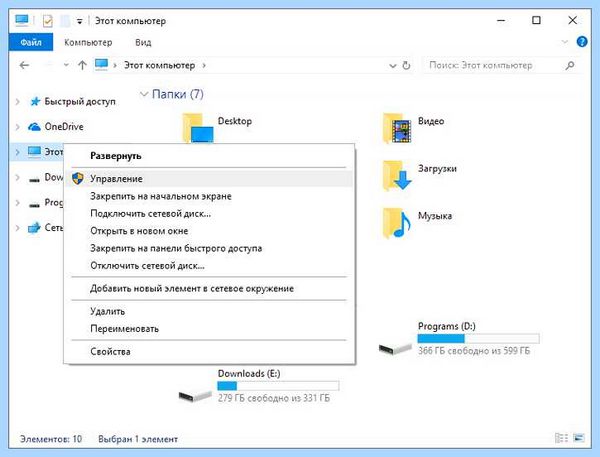Click the Properties checkmark icon in title bar

click(x=47, y=21)
